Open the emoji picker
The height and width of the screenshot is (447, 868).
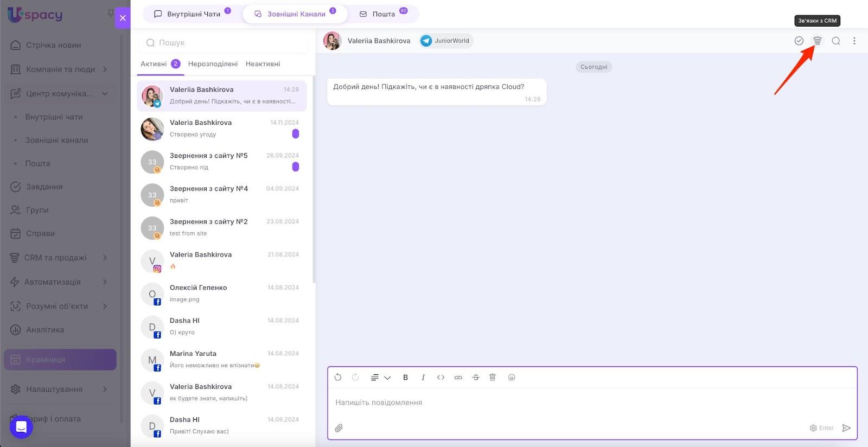click(x=512, y=378)
